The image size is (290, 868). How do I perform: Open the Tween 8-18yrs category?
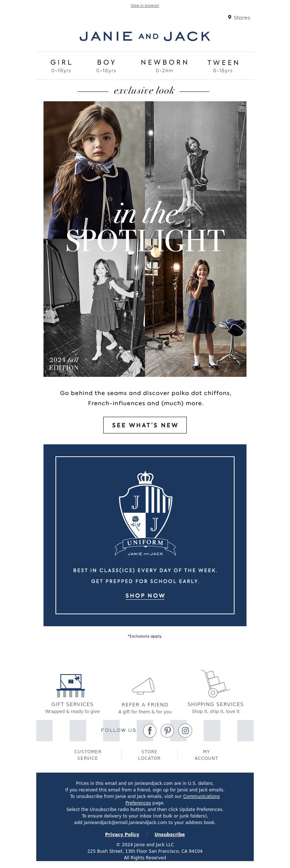tap(223, 66)
